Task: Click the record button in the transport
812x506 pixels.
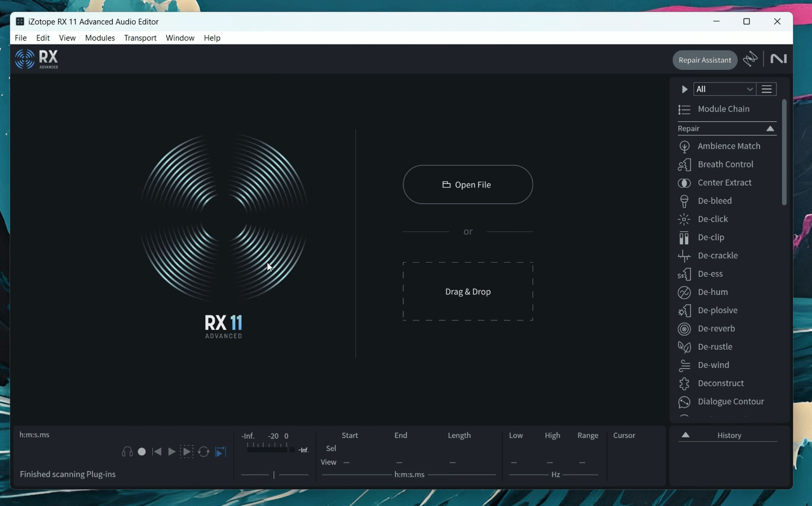Action: coord(142,452)
